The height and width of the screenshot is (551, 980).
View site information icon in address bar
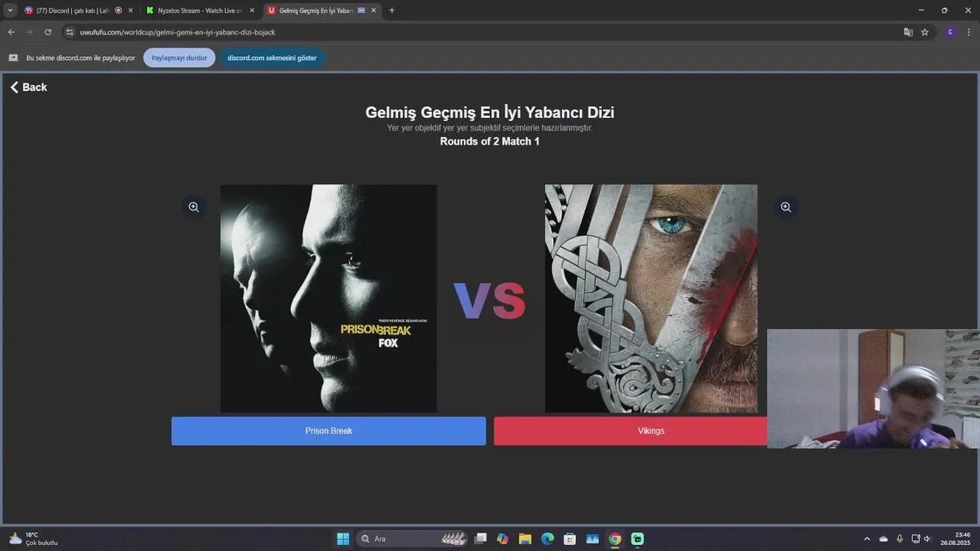(x=70, y=32)
